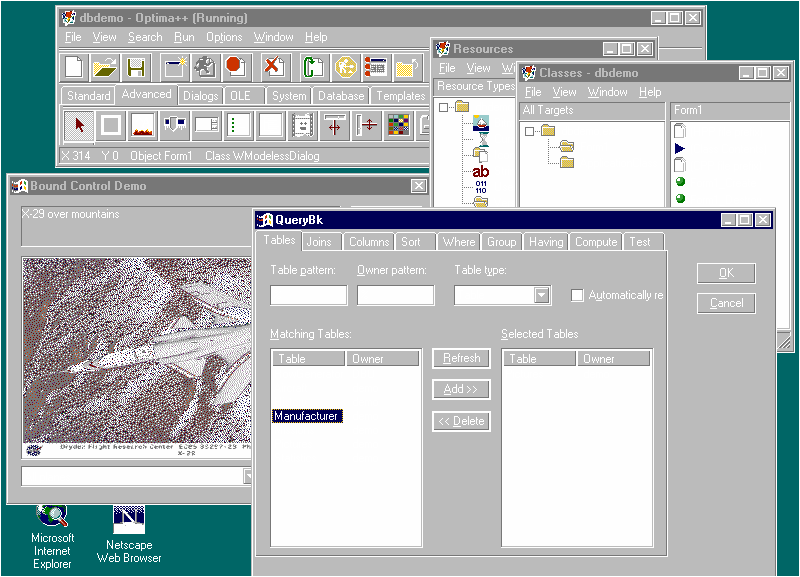Open the All planes dropdown list

(x=248, y=477)
